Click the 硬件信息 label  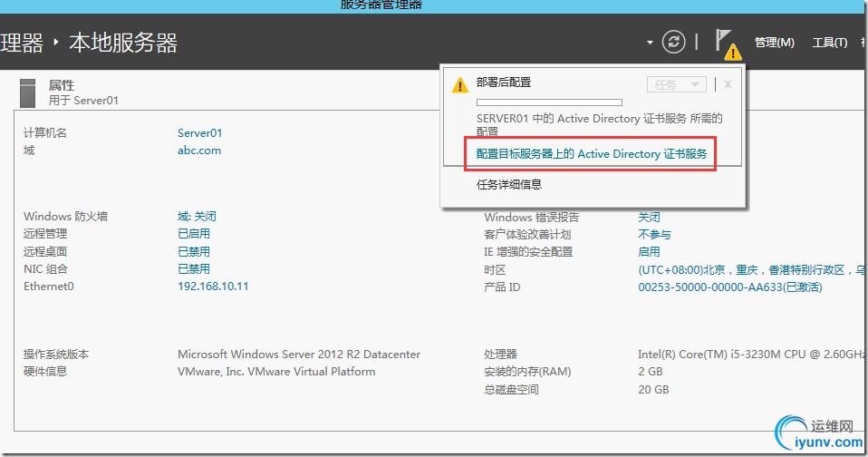point(45,371)
